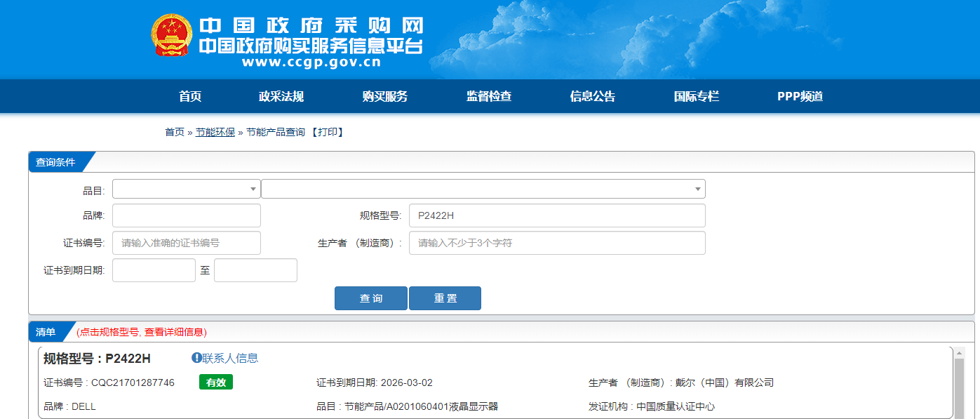Viewport: 980px width, 419px height.
Task: Click the national emblem logo icon
Action: [x=171, y=35]
